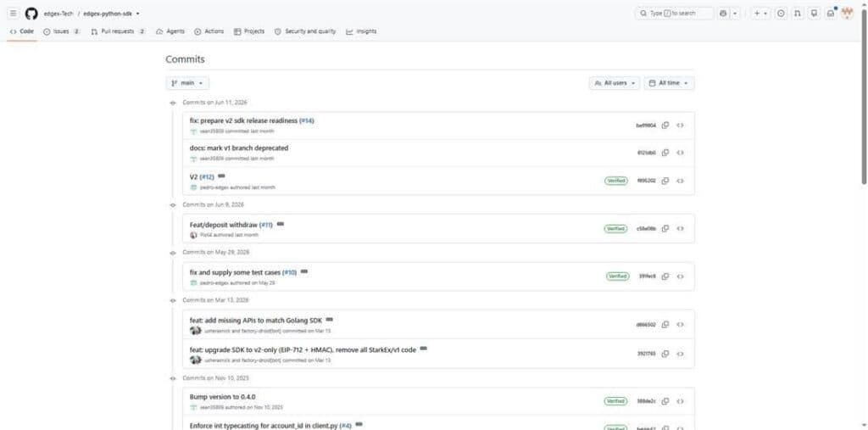This screenshot has height=430, width=868.
Task: Click 'pedro-edgex' author on the V2 (#12) commit
Action: [x=214, y=187]
